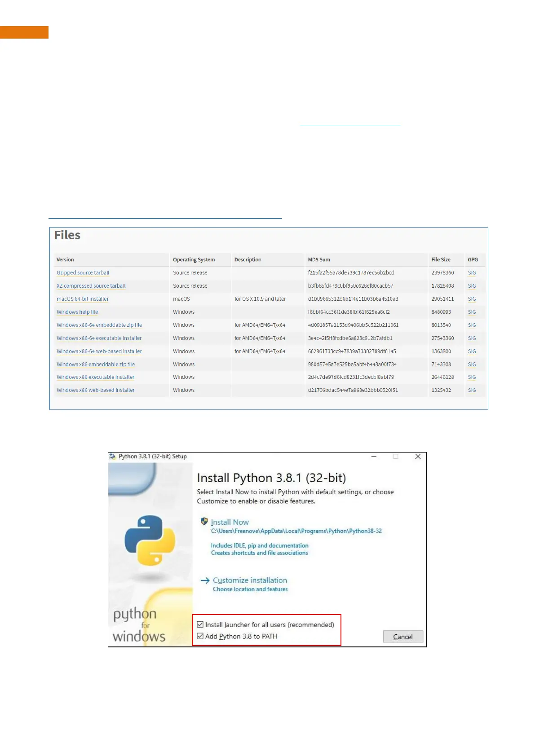This screenshot has width=535, height=756.
Task: Click the File Size column header
Action: [x=441, y=259]
